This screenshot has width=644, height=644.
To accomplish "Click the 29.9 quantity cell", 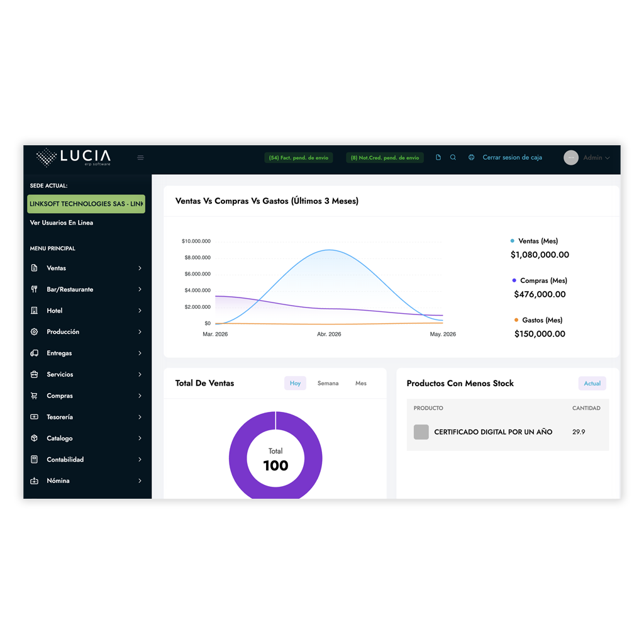I will 579,432.
